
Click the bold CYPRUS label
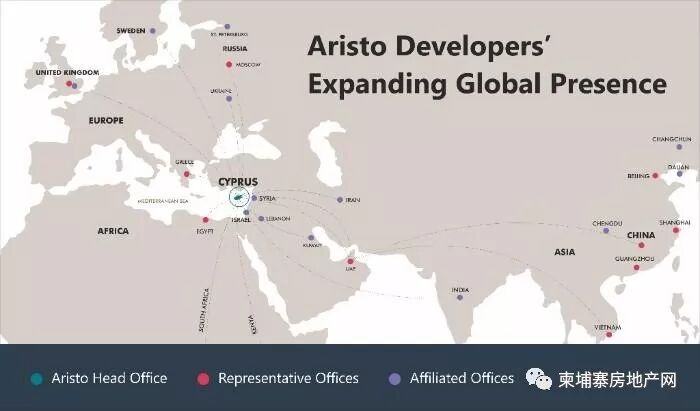[238, 182]
